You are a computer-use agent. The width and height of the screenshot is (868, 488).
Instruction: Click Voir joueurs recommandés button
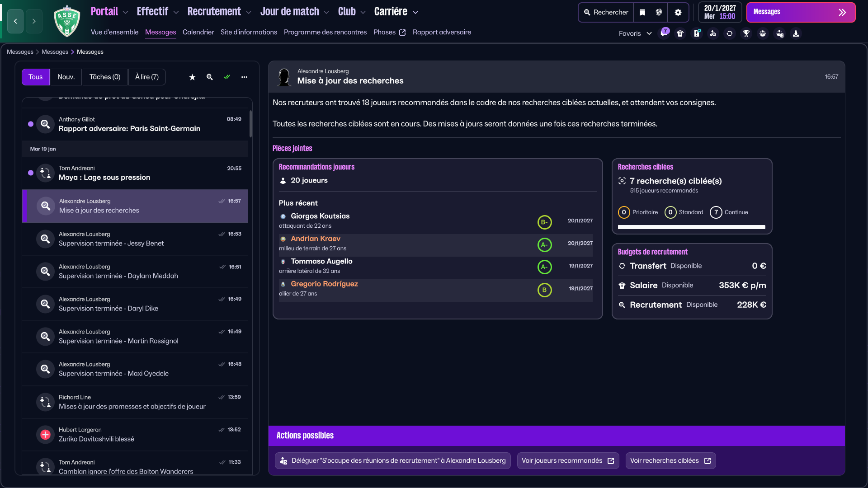567,460
